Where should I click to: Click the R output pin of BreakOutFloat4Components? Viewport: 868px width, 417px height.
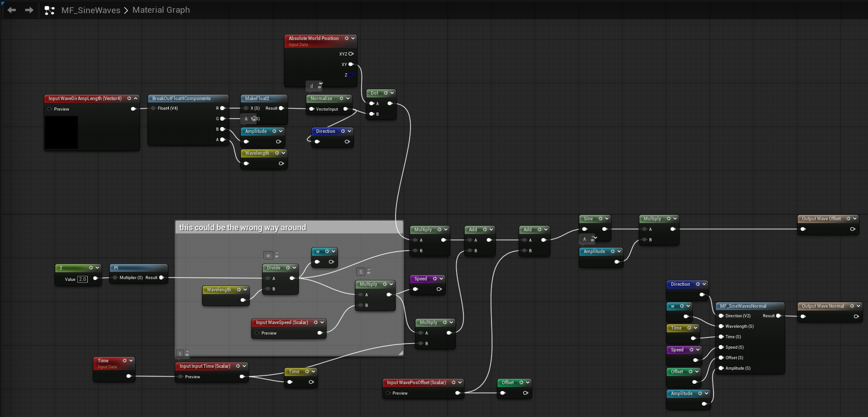[222, 108]
